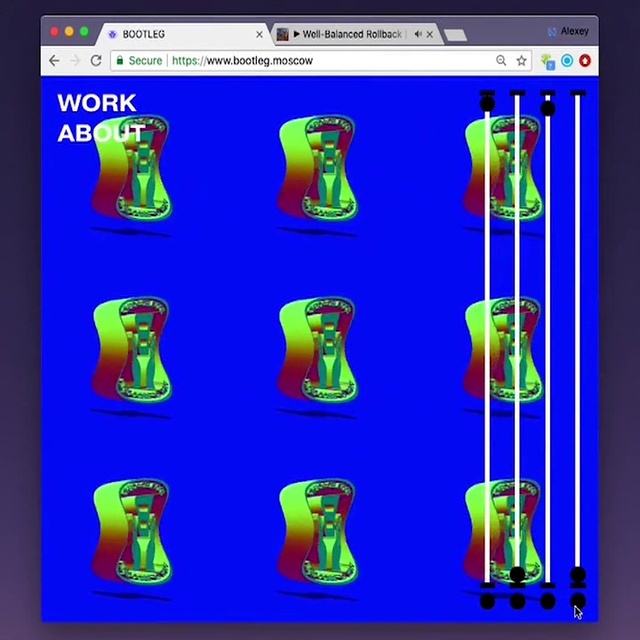This screenshot has height=640, width=640.
Task: Click the green Secure padlock icon
Action: coord(120,60)
